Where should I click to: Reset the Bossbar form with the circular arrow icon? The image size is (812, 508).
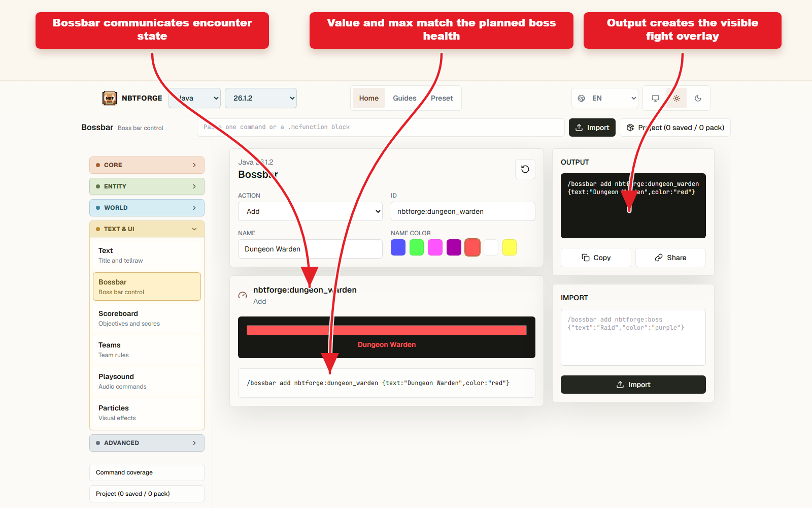(x=525, y=169)
